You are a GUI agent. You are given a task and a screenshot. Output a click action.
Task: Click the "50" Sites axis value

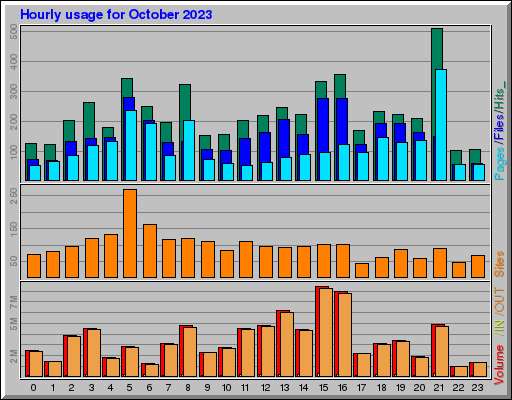[14, 261]
